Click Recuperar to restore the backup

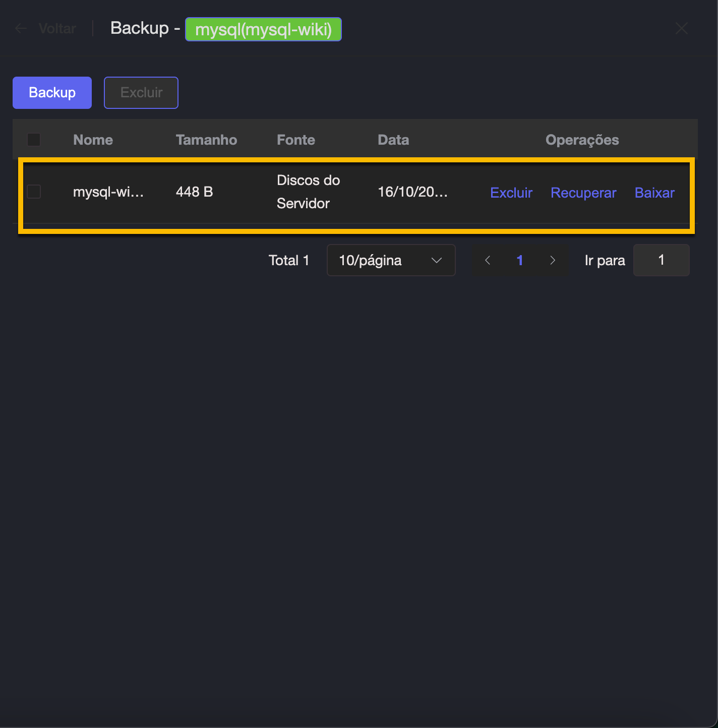tap(583, 193)
